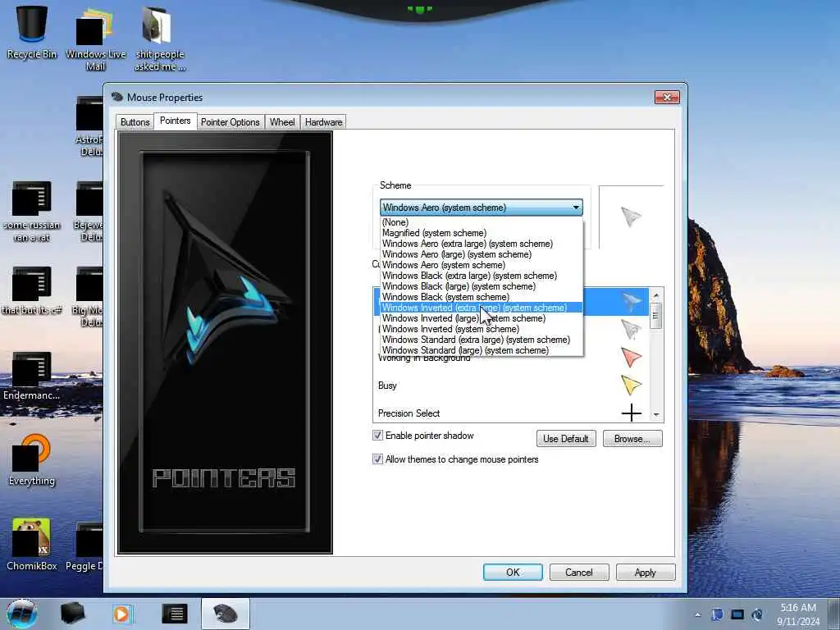
Task: Select the Busy row in pointer list
Action: tap(511, 386)
